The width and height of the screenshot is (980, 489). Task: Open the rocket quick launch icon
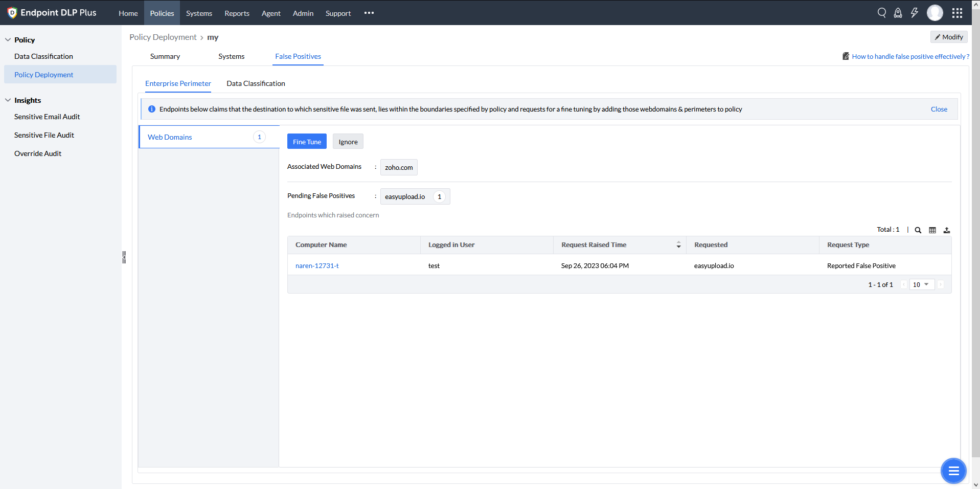pos(898,13)
